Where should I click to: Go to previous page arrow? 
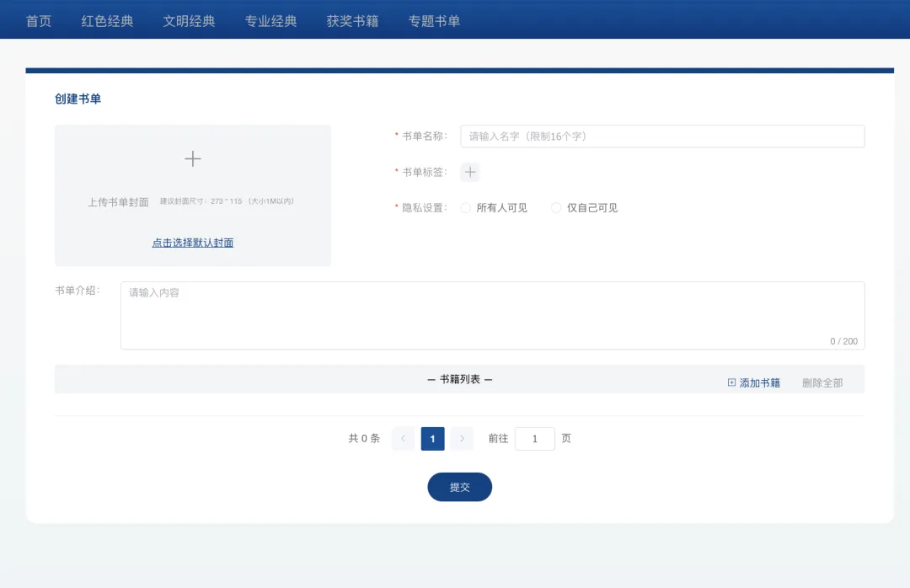coord(404,439)
